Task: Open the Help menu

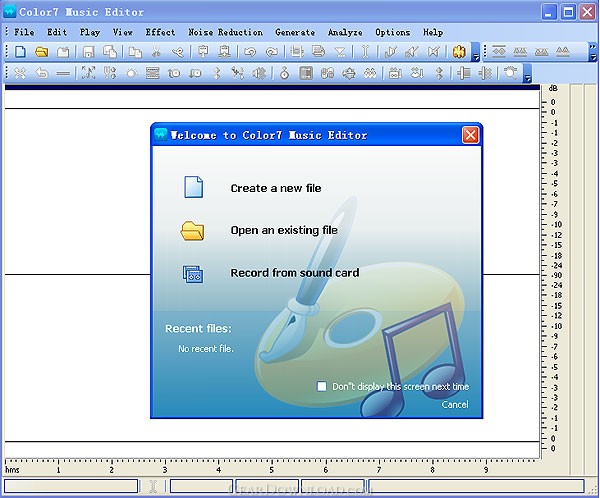Action: pyautogui.click(x=433, y=32)
